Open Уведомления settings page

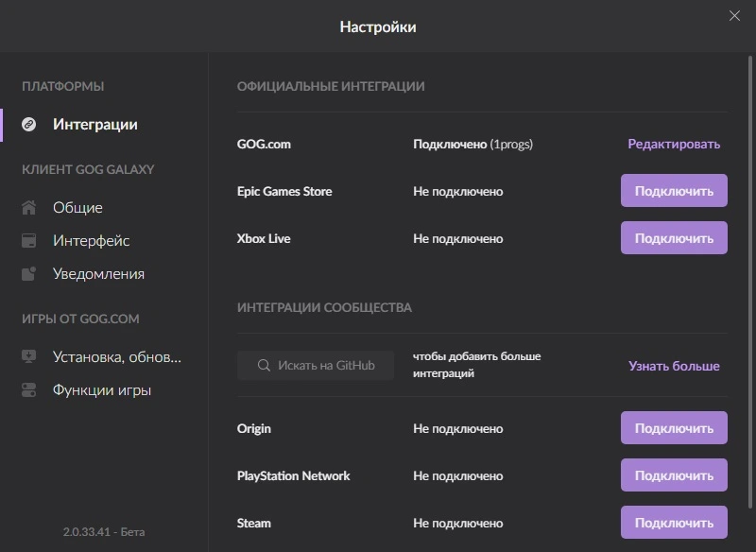point(98,274)
